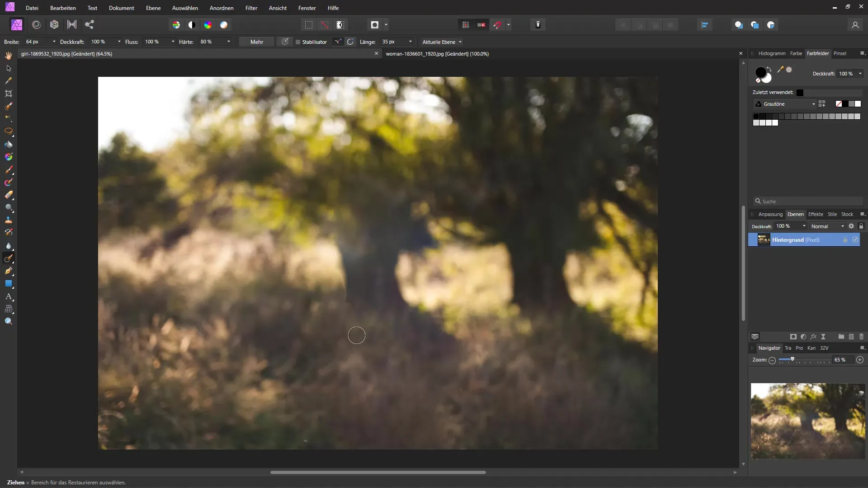This screenshot has height=488, width=868.
Task: Apply Auto Contrast
Action: 192,25
